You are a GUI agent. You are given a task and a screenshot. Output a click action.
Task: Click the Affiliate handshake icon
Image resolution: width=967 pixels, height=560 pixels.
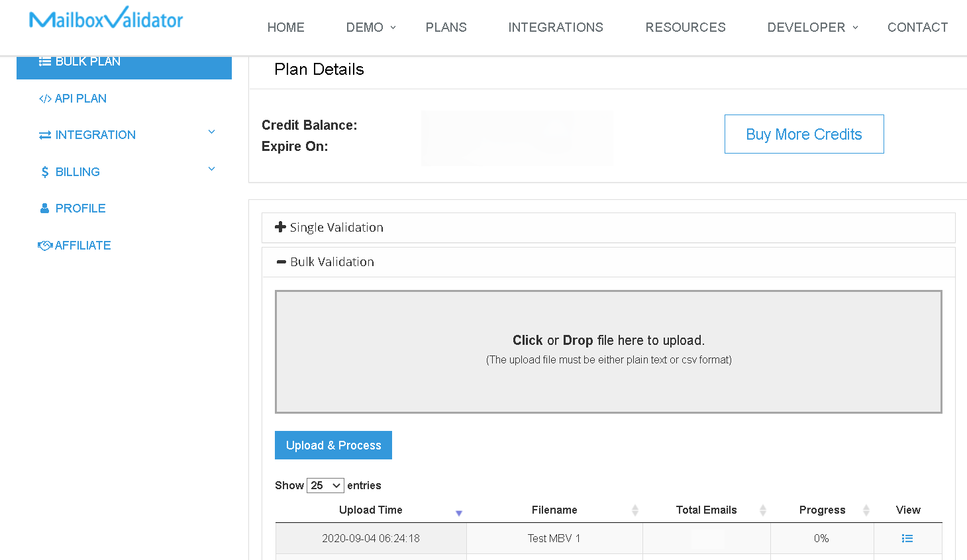point(45,246)
